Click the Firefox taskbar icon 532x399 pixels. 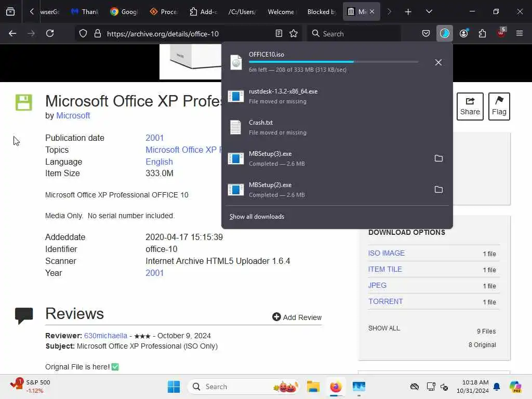[x=336, y=387]
